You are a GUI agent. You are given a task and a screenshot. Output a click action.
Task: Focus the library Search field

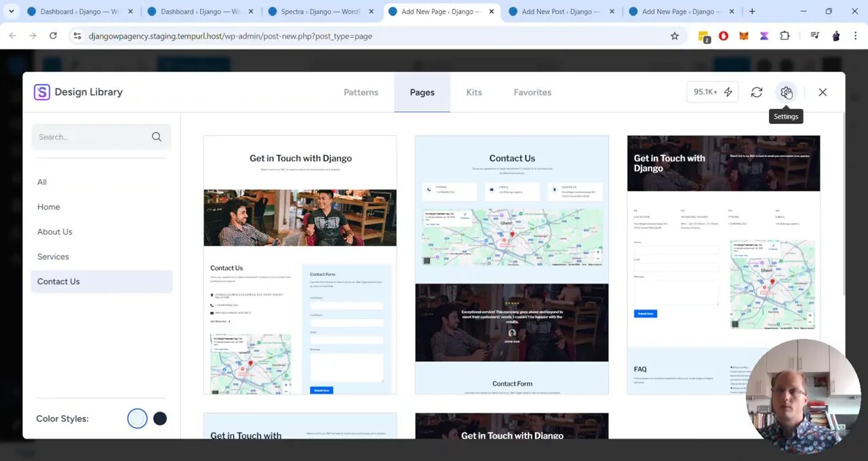tap(101, 137)
